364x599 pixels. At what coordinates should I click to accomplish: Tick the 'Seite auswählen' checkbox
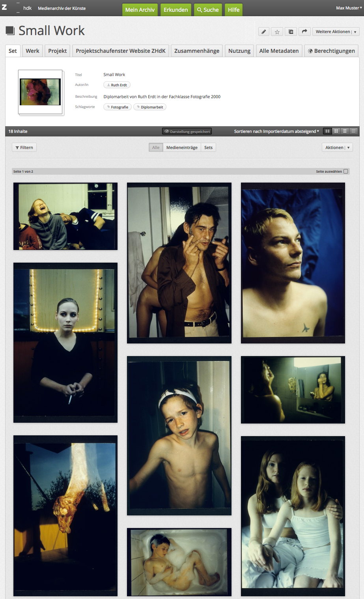click(346, 172)
